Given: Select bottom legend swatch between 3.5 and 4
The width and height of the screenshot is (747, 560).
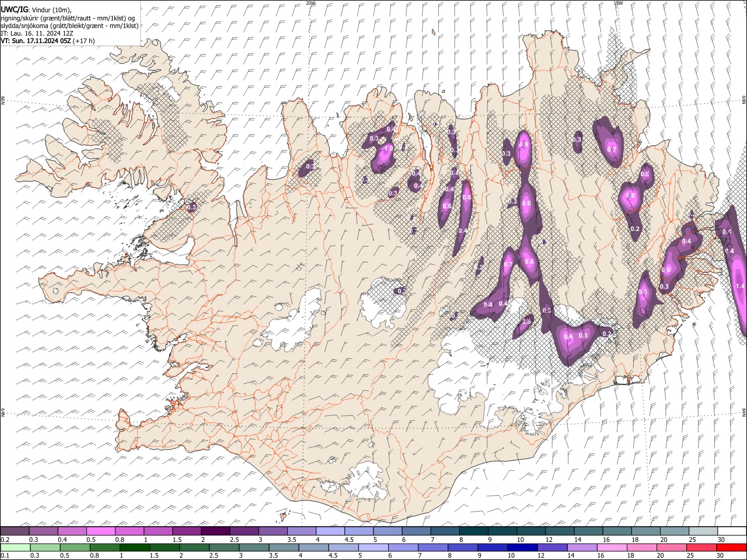Looking at the screenshot, I should (x=284, y=547).
